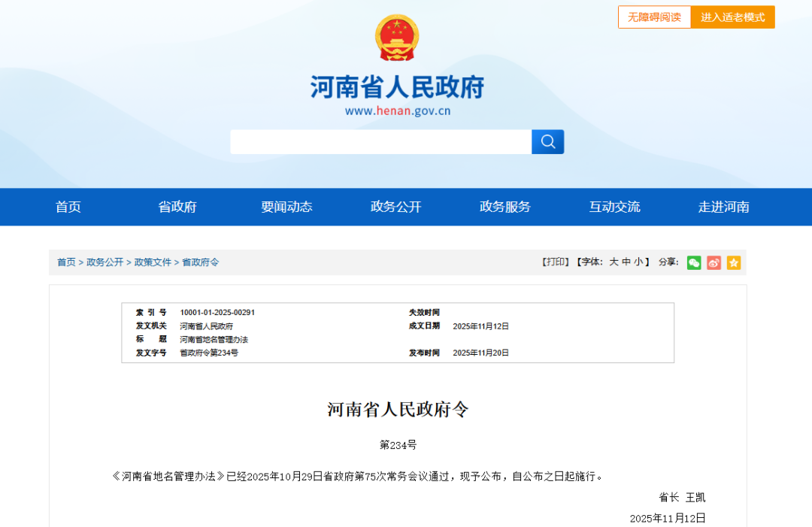Click the 无障碍阅读 button
The image size is (812, 527).
654,17
